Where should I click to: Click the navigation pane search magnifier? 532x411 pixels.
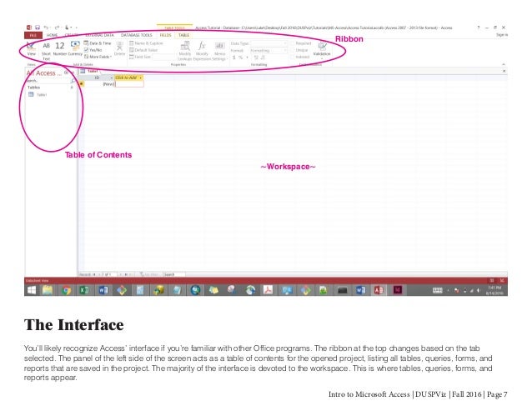73,81
